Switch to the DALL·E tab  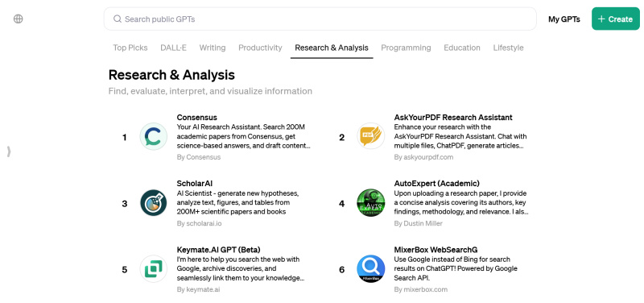pyautogui.click(x=173, y=48)
